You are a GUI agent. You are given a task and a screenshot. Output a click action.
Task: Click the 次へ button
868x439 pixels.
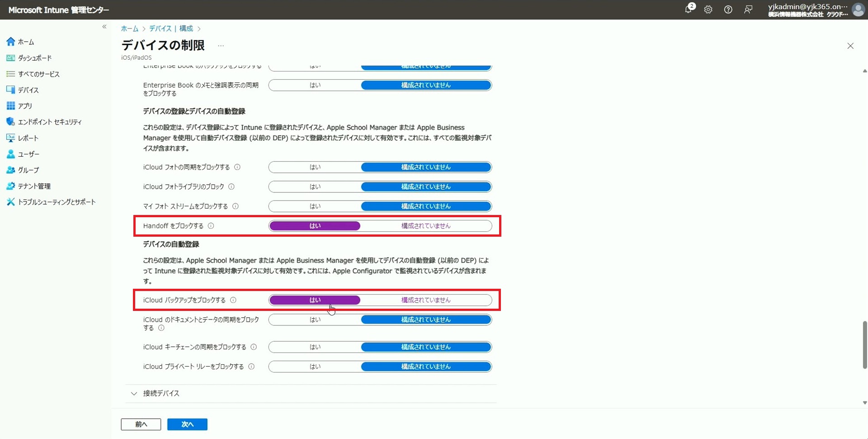187,424
